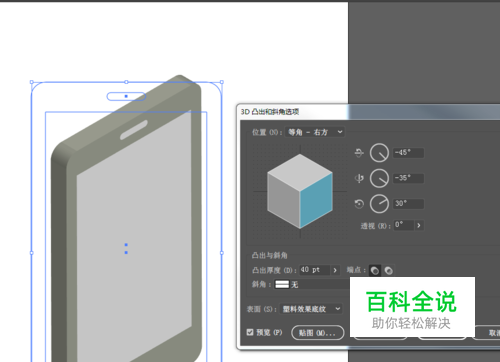Click the top-left selection bounding handle
Screen dimensions: 500x362
[x=32, y=82]
